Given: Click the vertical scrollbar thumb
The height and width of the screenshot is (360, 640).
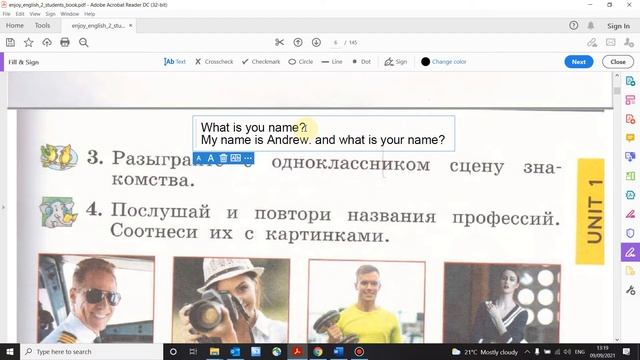Looking at the screenshot, I should 617,91.
